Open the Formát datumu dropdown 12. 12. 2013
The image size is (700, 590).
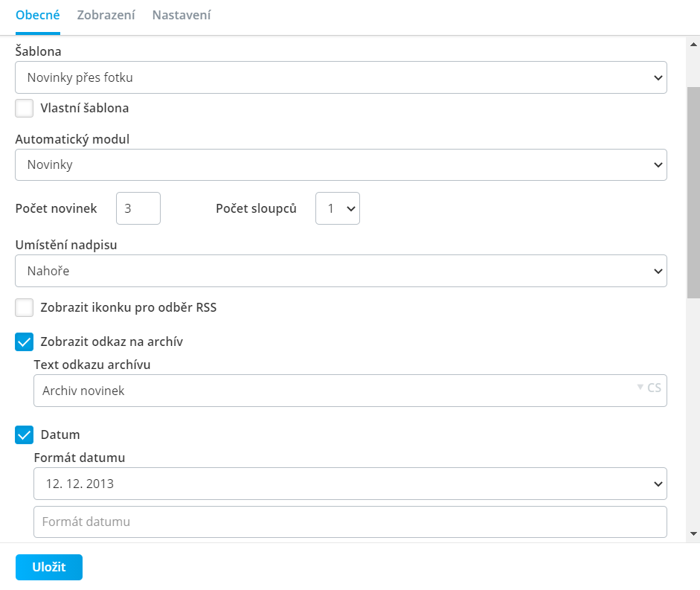coord(350,484)
